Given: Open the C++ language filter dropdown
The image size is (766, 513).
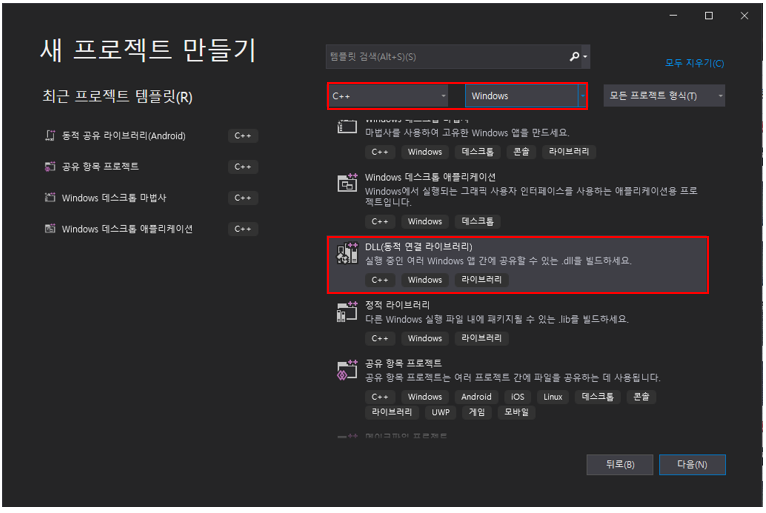Looking at the screenshot, I should (389, 96).
